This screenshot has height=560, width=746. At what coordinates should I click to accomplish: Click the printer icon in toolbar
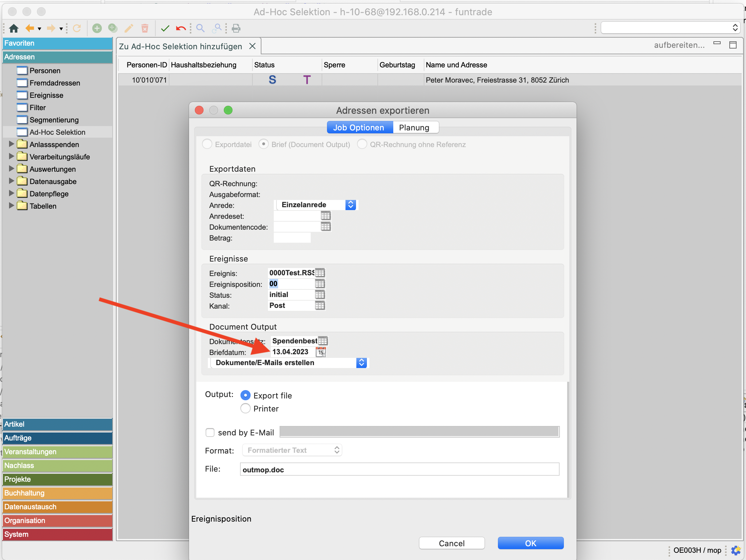click(236, 28)
